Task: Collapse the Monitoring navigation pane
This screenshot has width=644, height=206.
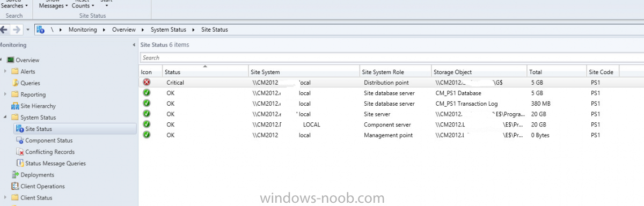Action: 134,45
